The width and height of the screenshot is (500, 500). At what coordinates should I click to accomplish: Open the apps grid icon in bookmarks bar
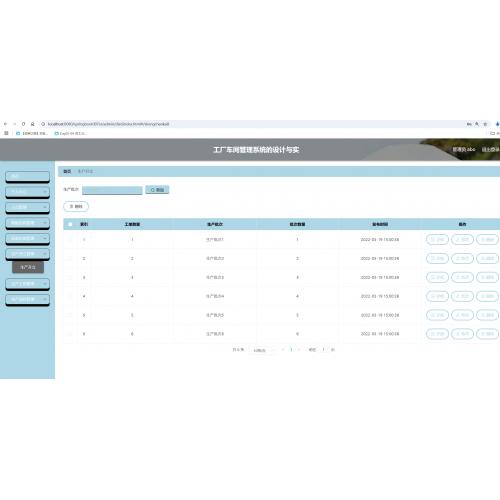(x=6, y=133)
